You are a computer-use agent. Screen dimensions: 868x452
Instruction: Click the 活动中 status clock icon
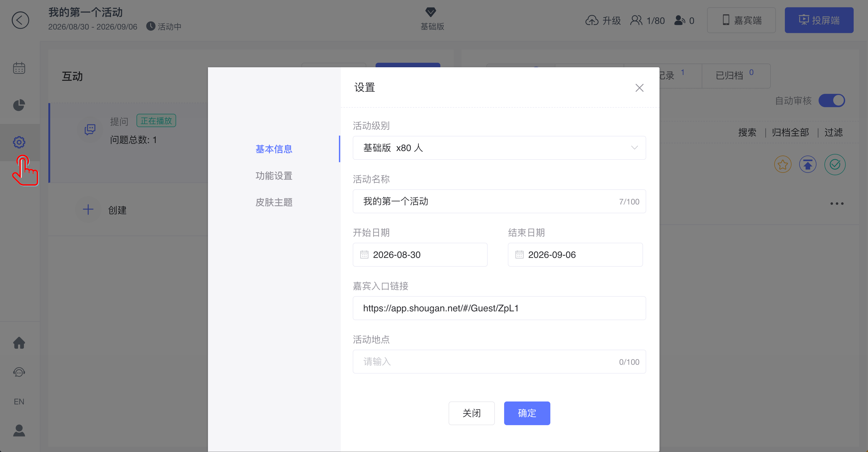[x=151, y=26]
